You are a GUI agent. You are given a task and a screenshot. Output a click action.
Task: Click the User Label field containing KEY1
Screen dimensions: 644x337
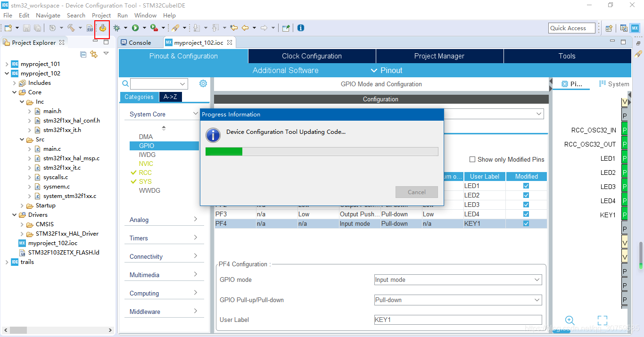458,320
